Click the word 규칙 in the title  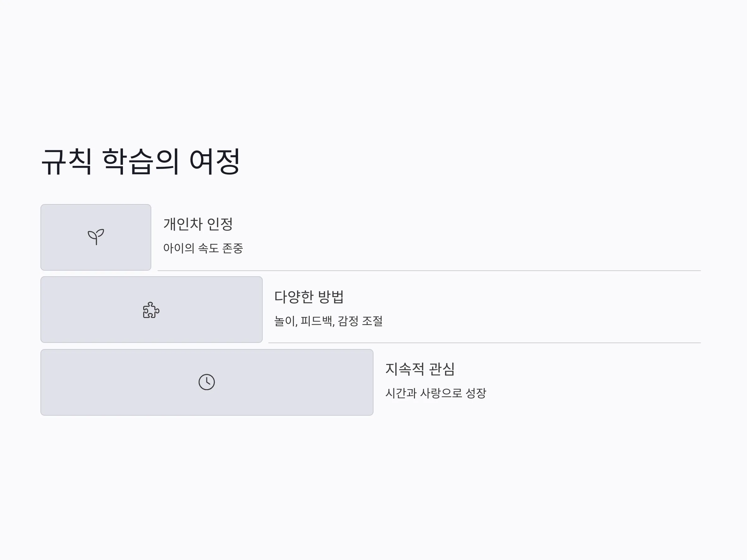(67, 161)
